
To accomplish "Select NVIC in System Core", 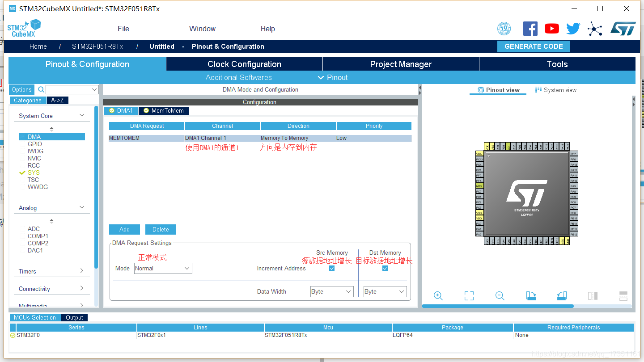I will tap(34, 158).
